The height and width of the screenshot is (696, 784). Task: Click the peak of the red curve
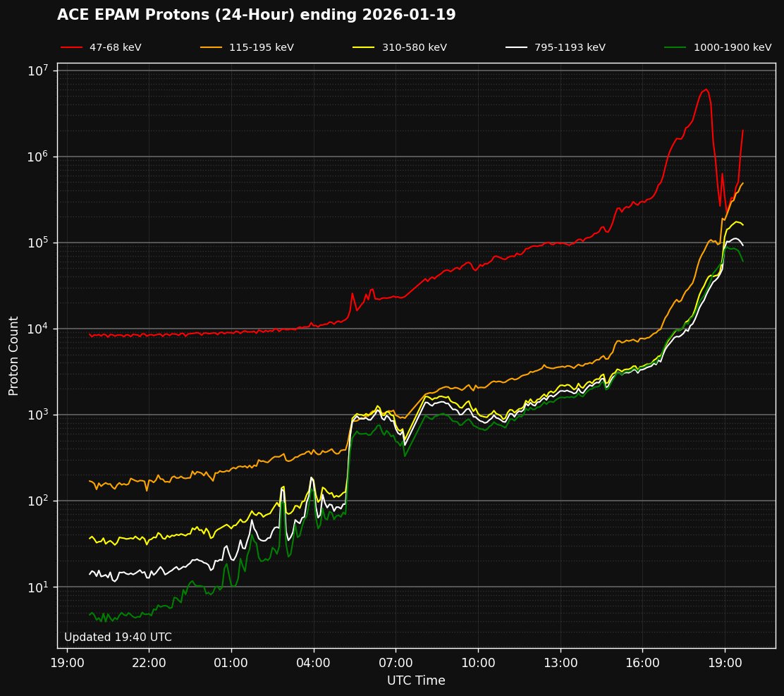(x=706, y=90)
